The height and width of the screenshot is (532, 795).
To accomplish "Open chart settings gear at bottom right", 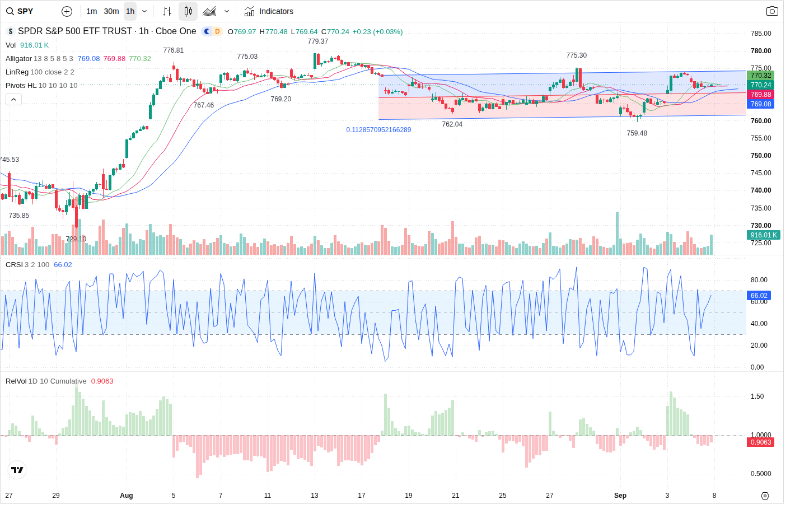I will (765, 496).
